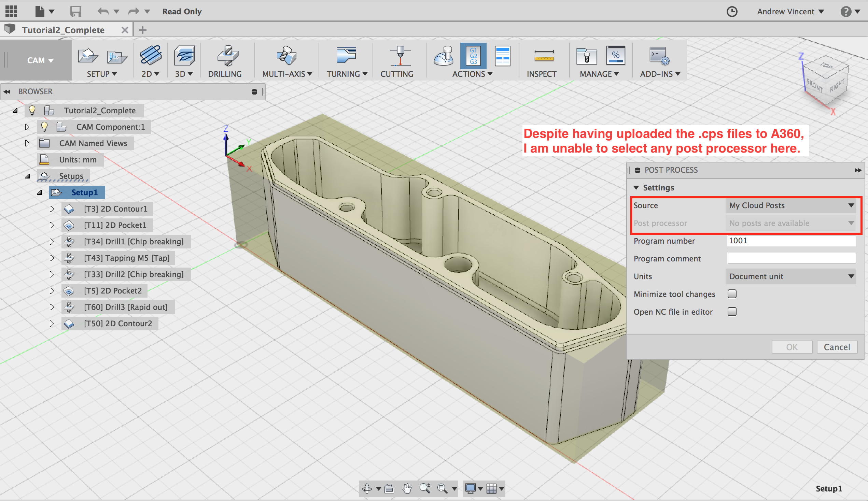Click the Cancel button in Post Process dialog
Image resolution: width=868 pixels, height=501 pixels.
(x=837, y=347)
